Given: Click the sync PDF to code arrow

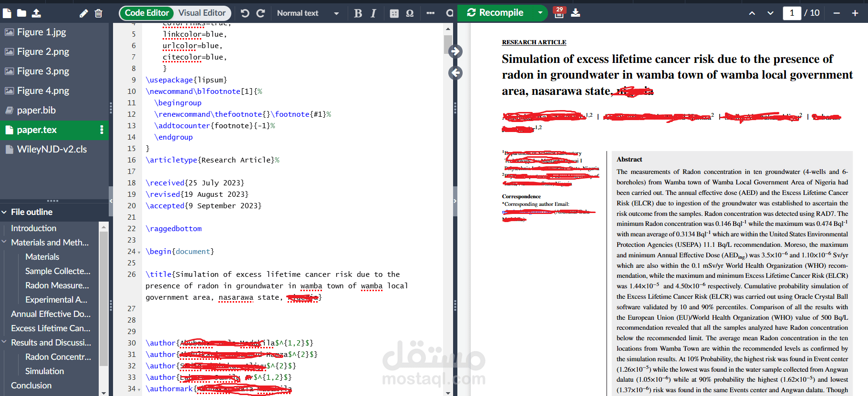Looking at the screenshot, I should tap(455, 73).
